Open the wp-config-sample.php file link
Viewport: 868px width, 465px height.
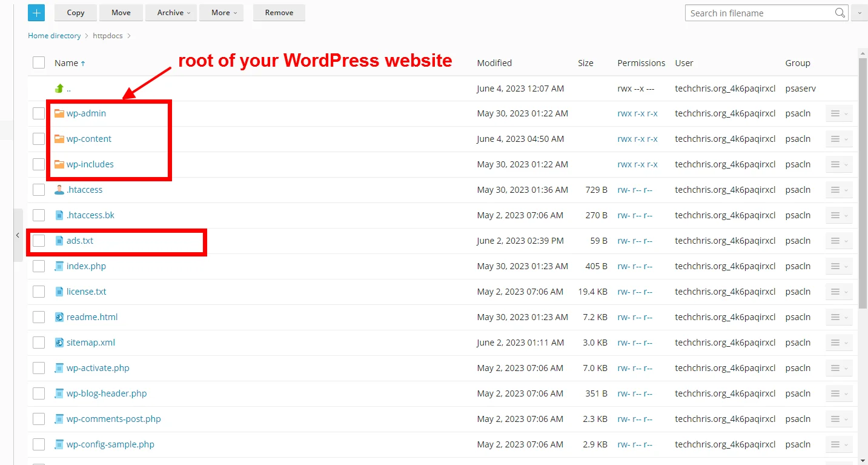point(110,444)
